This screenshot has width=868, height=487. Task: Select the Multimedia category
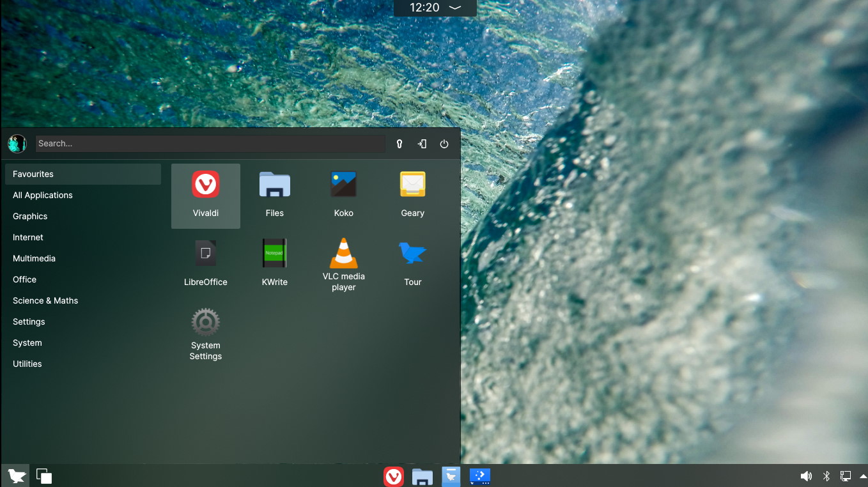click(34, 258)
